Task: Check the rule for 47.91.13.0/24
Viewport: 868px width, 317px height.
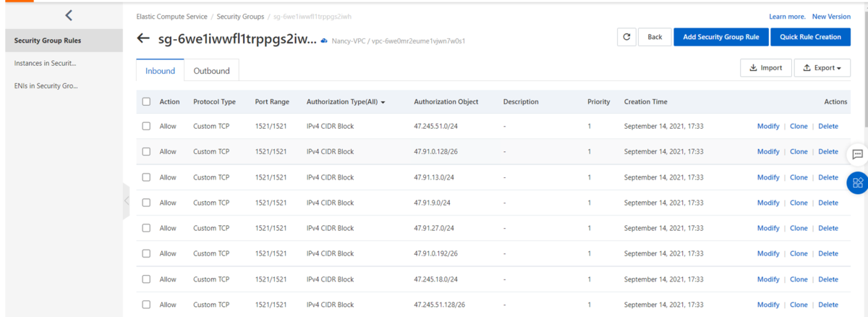Action: [146, 177]
